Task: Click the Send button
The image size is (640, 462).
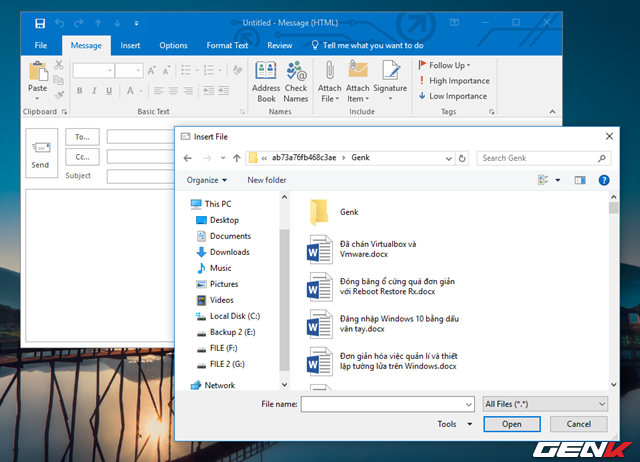Action: 41,153
